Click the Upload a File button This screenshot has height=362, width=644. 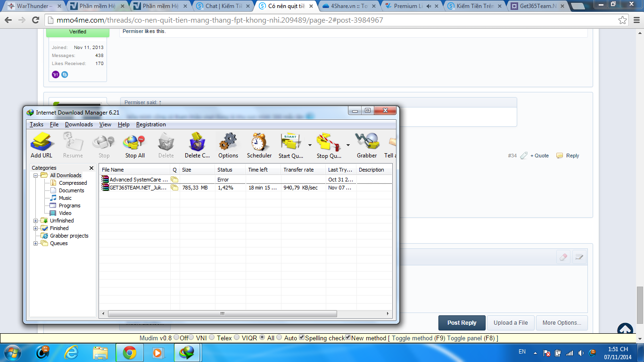click(511, 323)
